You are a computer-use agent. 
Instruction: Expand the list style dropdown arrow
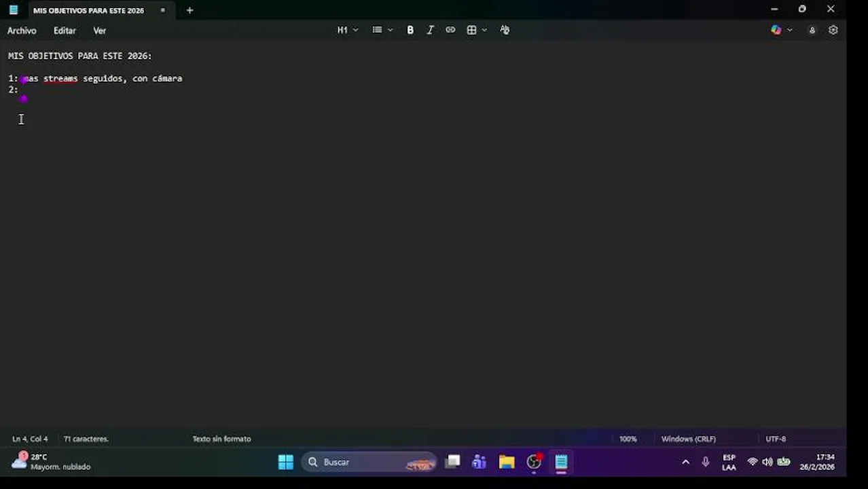tap(390, 30)
